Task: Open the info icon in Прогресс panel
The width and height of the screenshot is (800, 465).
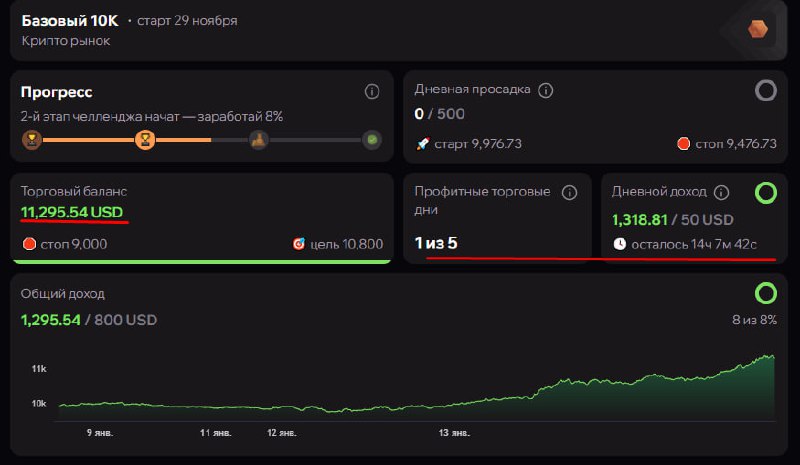Action: coord(372,92)
